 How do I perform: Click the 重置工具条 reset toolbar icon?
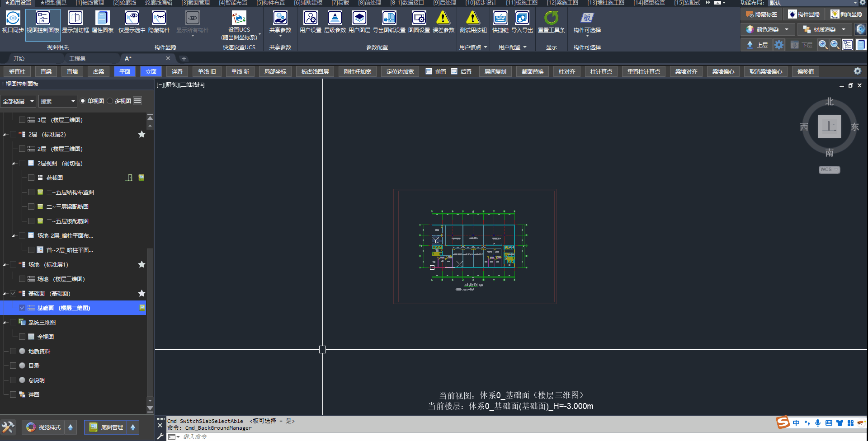pyautogui.click(x=551, y=19)
